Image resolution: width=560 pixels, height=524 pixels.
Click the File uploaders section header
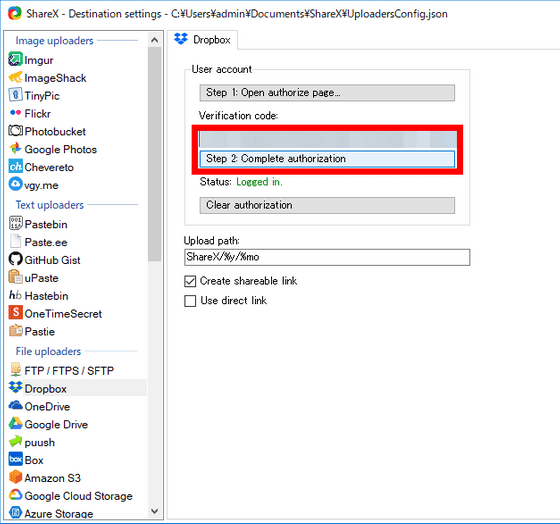[48, 351]
